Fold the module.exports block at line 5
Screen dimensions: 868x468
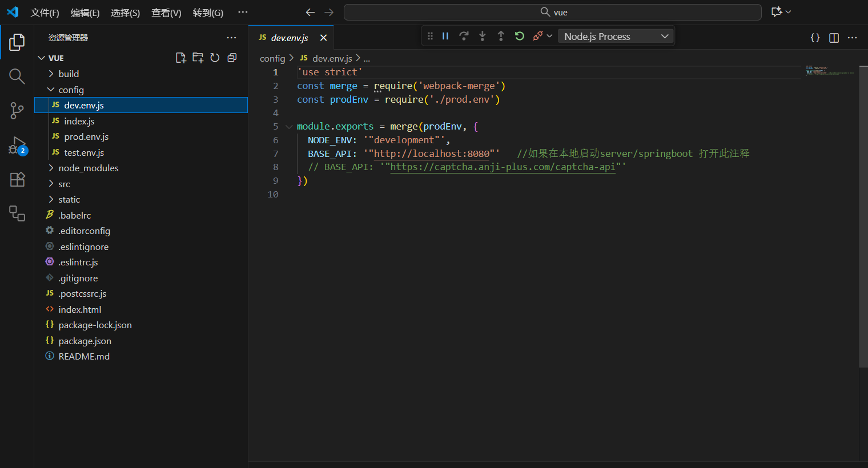pos(289,127)
